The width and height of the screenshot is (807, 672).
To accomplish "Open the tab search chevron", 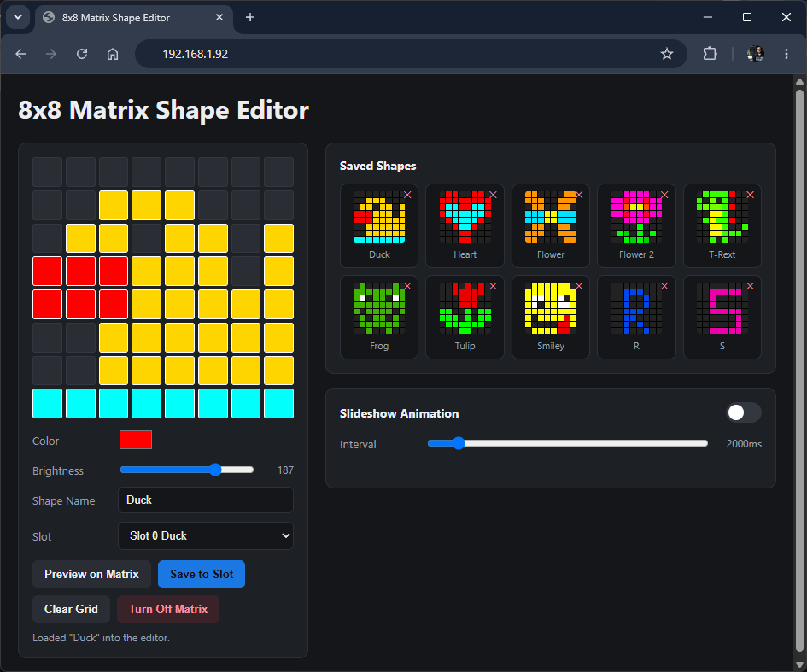I will tap(18, 17).
